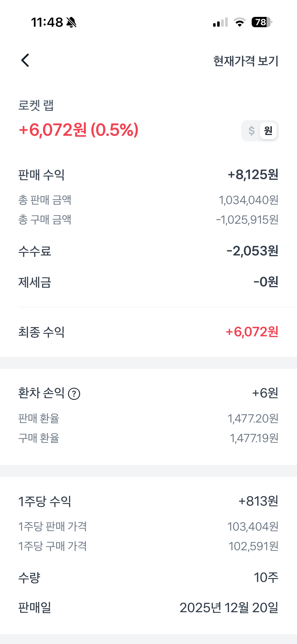
Task: Tap the Wi-Fi status icon
Action: pyautogui.click(x=240, y=22)
